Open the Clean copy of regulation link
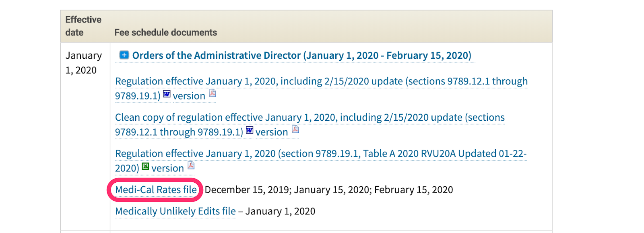644x233 pixels. coord(310,124)
